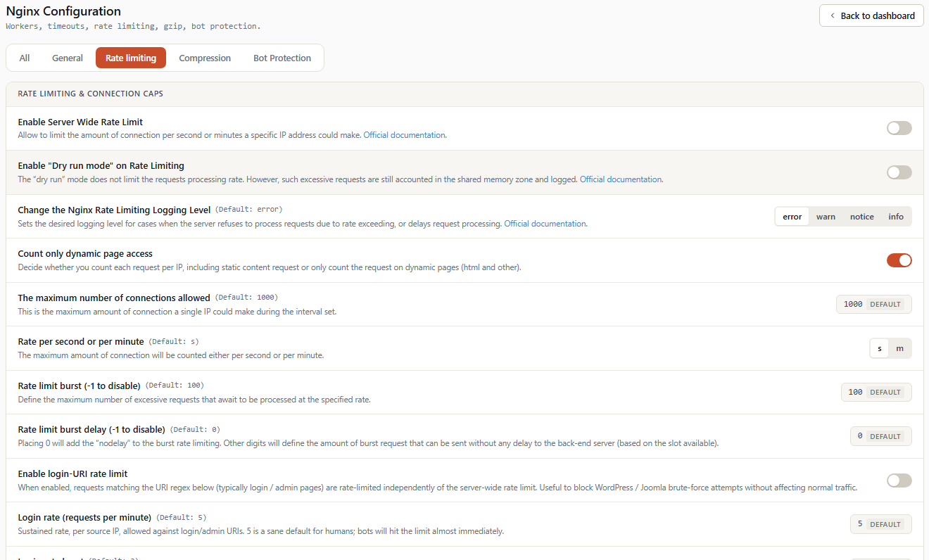Click the Enable login-URI rate limit label

coord(72,473)
